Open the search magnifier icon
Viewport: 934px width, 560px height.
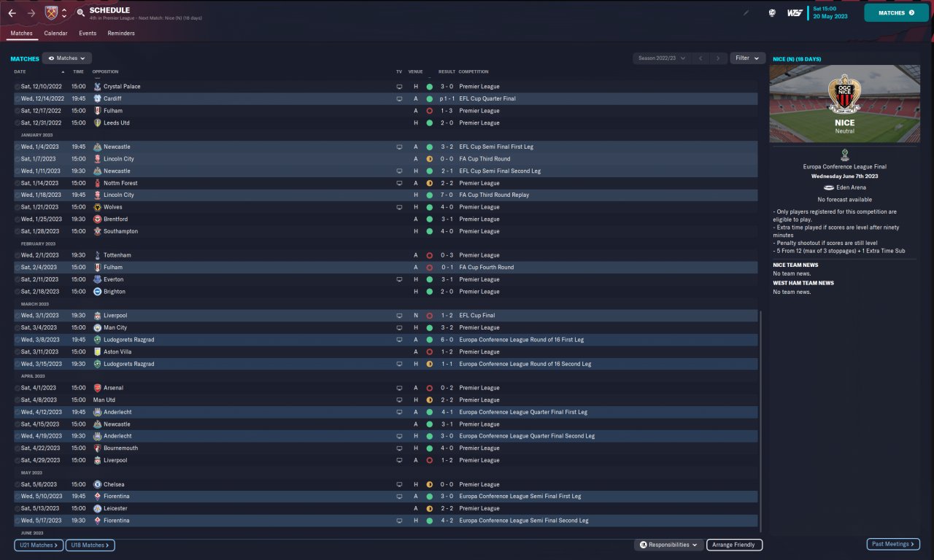click(80, 13)
